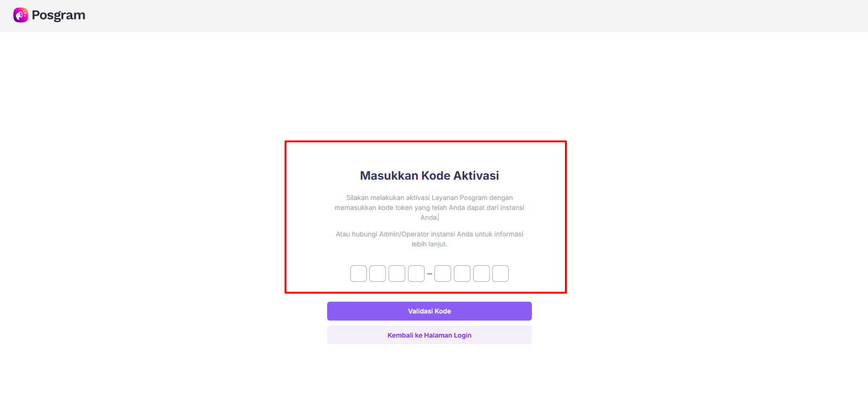Viewport: 868px width, 409px height.
Task: Select the fifth code box after the dash
Action: 443,273
